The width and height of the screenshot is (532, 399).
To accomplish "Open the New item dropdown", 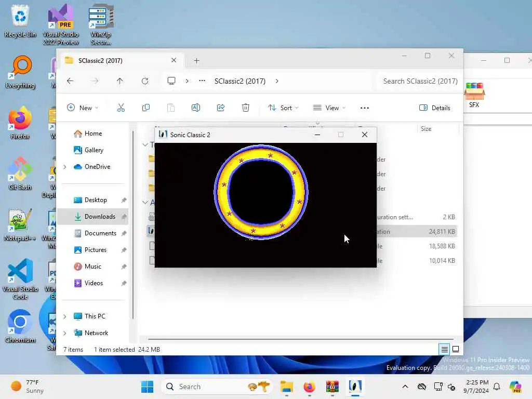I will (x=83, y=108).
